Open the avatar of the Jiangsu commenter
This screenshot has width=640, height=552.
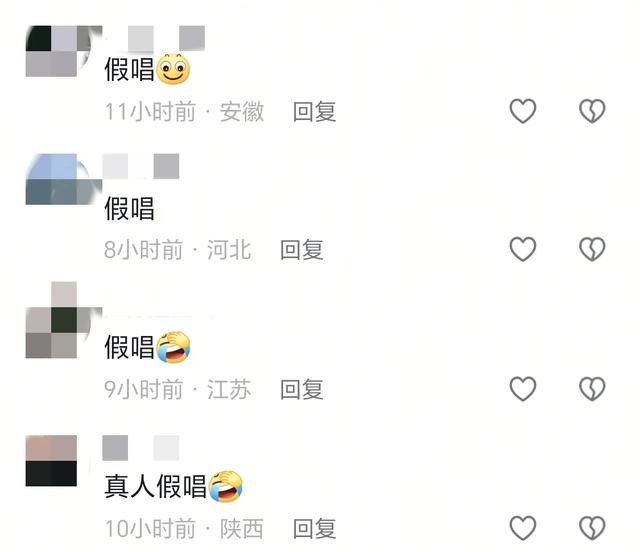64,320
